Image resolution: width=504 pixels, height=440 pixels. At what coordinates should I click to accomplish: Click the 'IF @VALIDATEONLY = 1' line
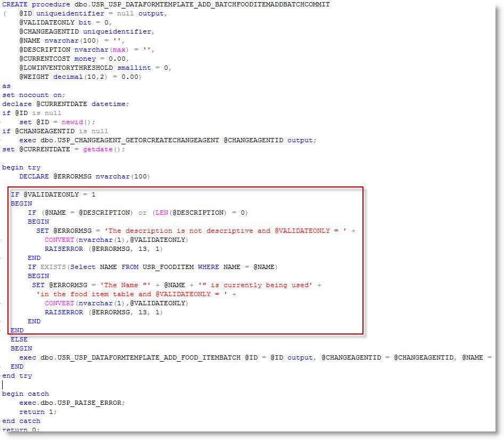[x=53, y=194]
